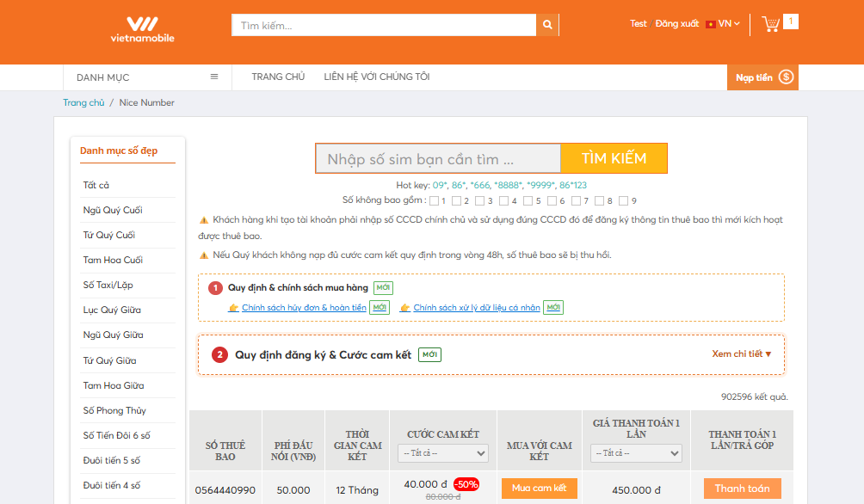Select Số Taxi/Lặp category
The image size is (864, 504).
108,285
